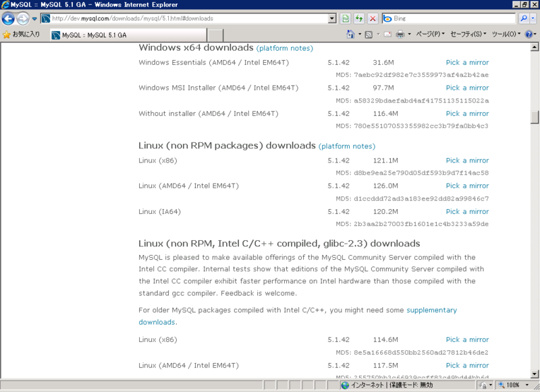Toggle the Compatibility View icon
Image resolution: width=540 pixels, height=392 pixels.
346,19
